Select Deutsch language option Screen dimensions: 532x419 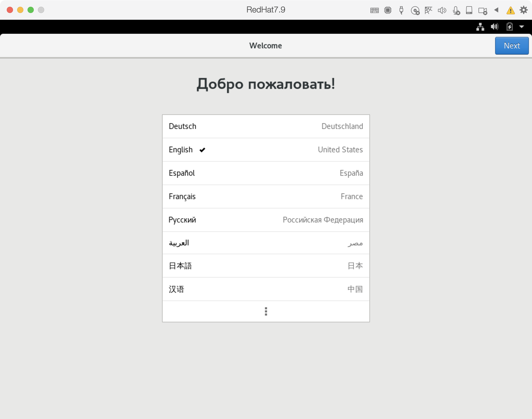266,126
